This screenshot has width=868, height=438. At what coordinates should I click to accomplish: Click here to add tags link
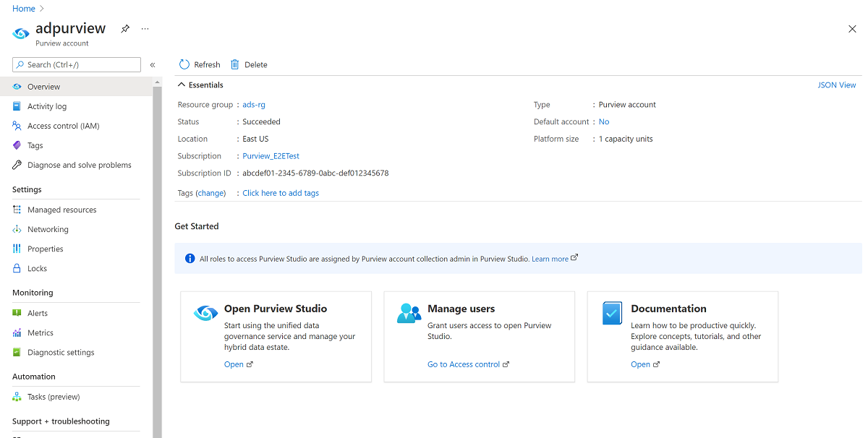tap(281, 193)
